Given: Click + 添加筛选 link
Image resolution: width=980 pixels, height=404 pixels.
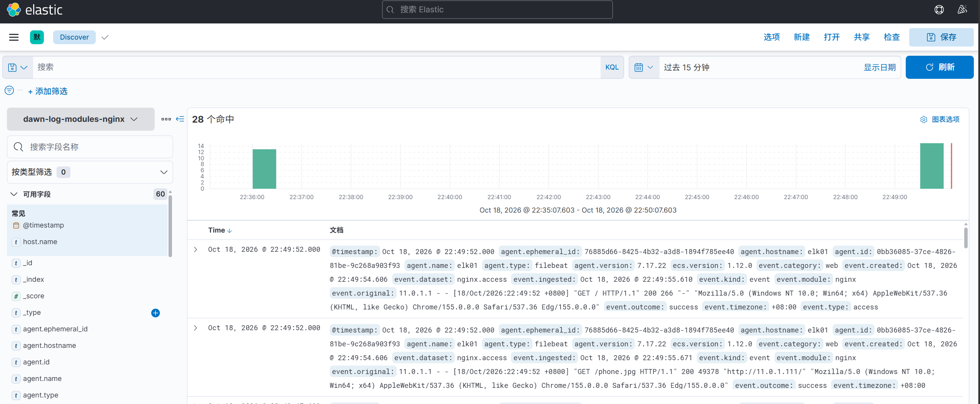Looking at the screenshot, I should 48,91.
